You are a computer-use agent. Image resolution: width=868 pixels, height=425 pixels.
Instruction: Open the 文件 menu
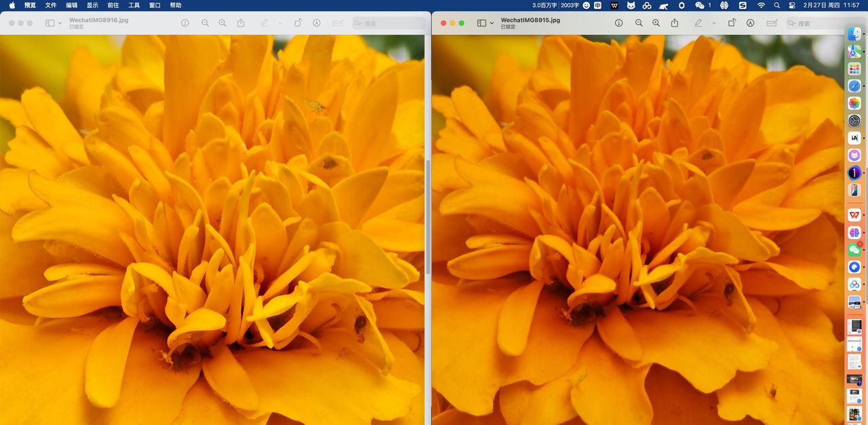click(x=51, y=5)
